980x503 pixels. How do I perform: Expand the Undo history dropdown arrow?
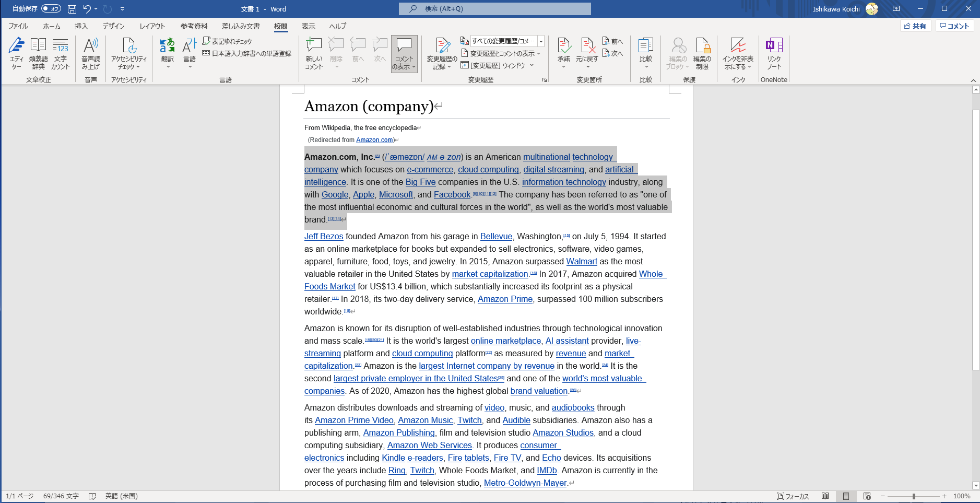point(96,9)
